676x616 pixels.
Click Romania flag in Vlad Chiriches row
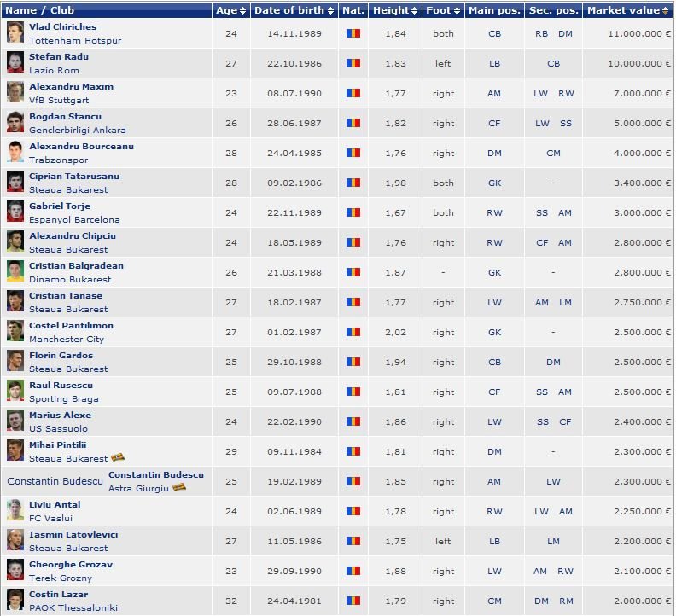tap(353, 33)
